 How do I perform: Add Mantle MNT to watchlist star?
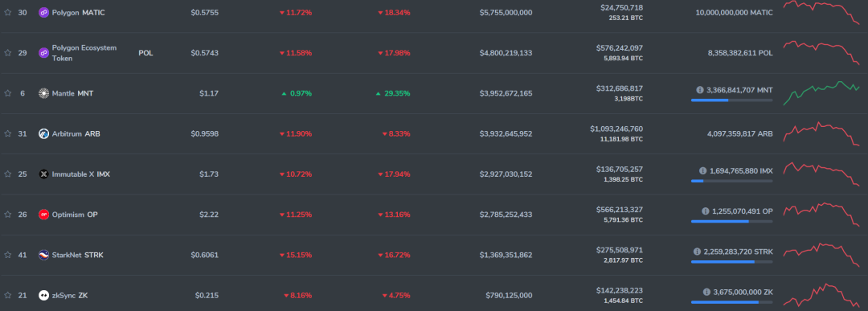(8, 93)
